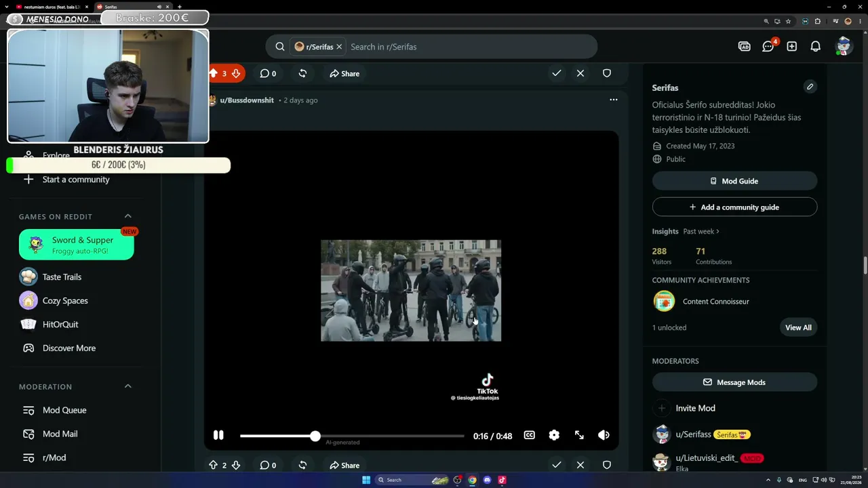The image size is (868, 488).
Task: Message the moderators
Action: pyautogui.click(x=734, y=382)
